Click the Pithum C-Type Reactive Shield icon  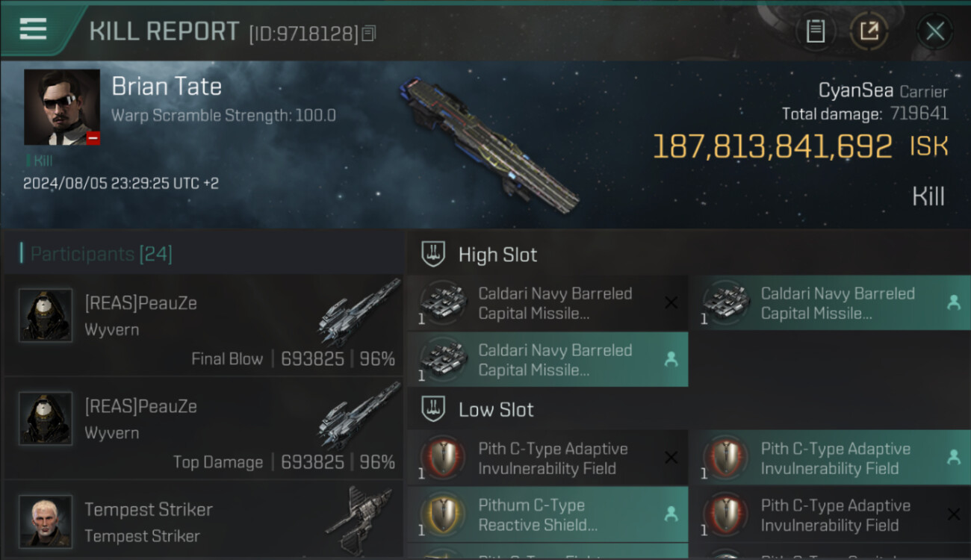click(x=443, y=514)
